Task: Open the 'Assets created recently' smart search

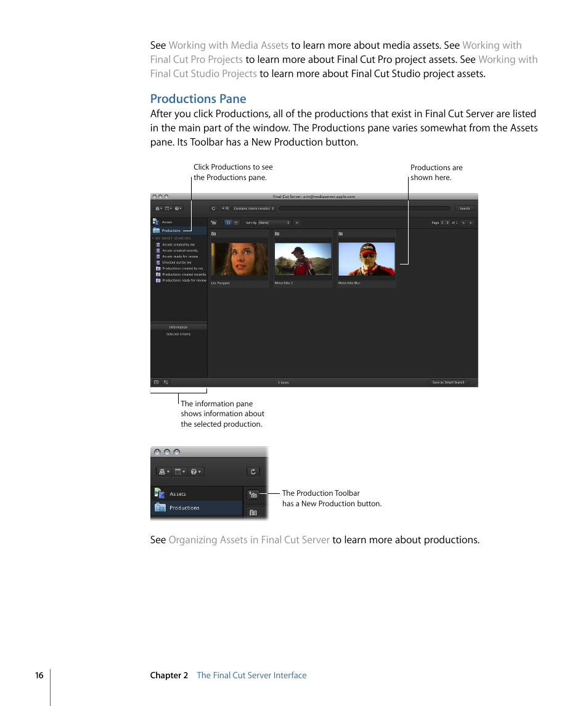Action: [180, 250]
